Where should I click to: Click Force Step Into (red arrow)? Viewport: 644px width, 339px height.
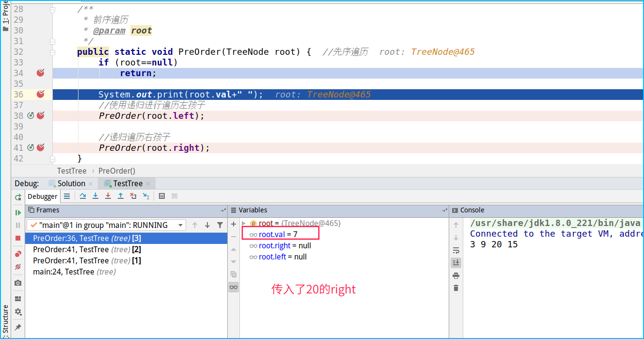click(x=108, y=196)
